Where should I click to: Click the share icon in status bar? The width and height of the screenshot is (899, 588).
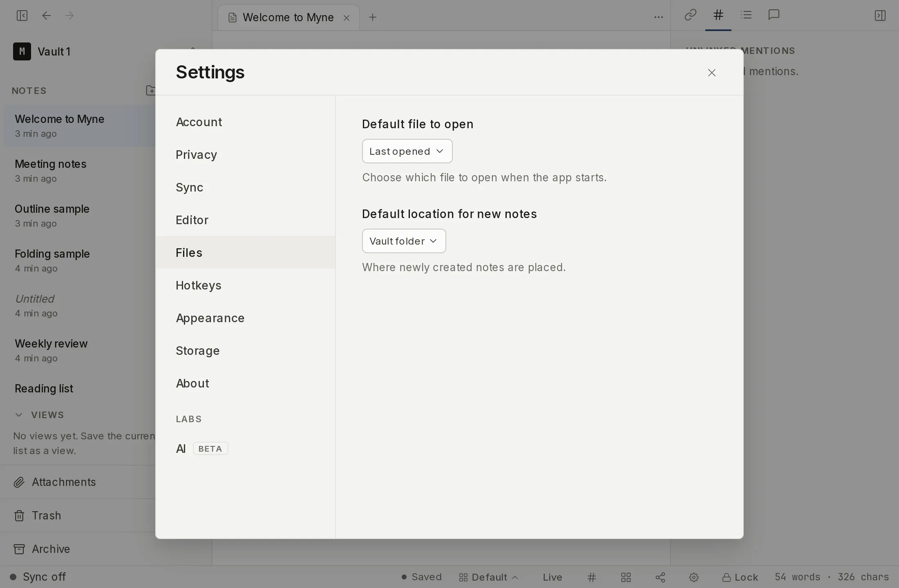click(660, 577)
